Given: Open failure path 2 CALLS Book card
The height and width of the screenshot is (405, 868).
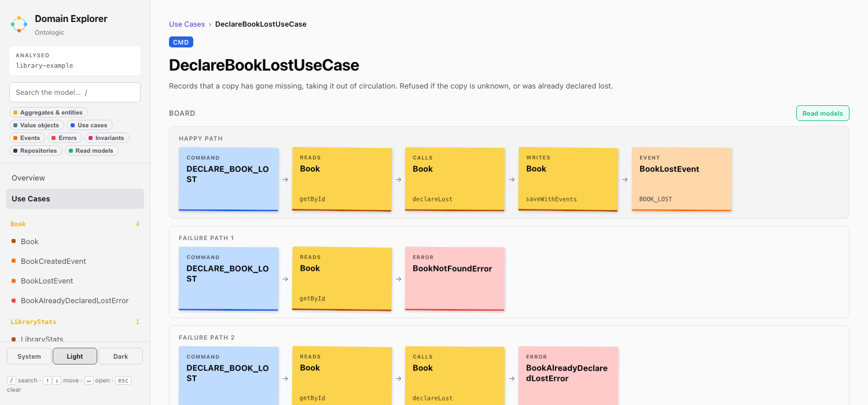Looking at the screenshot, I should click(455, 375).
